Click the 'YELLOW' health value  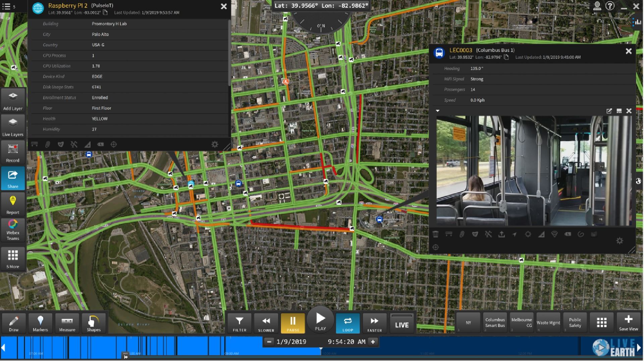(100, 119)
